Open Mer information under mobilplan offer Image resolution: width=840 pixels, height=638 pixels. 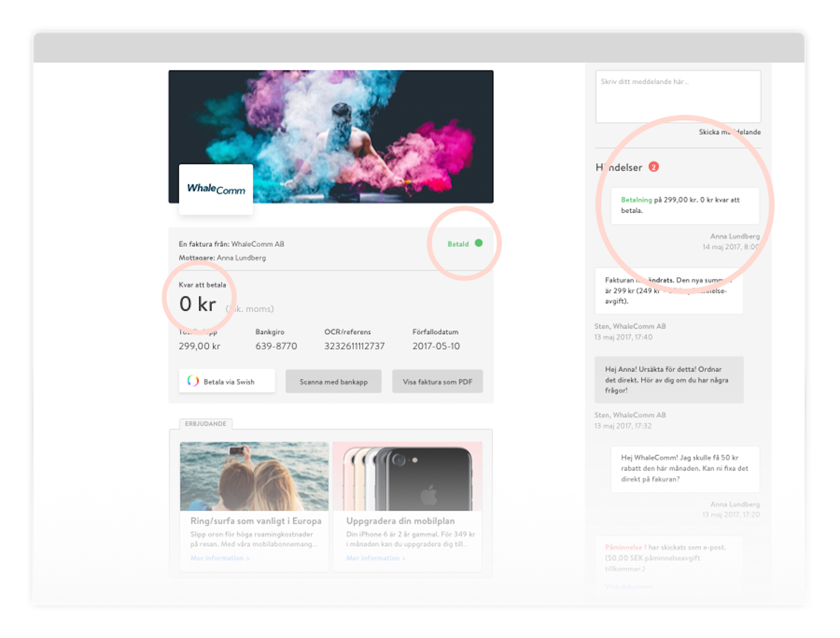(x=376, y=558)
